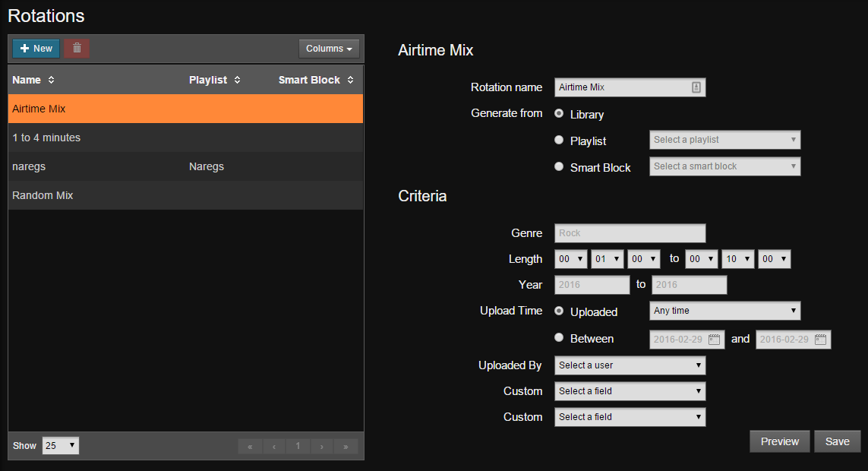Click the sort arrows beside Smart Block column
Viewport: 868px width, 471px height.
pyautogui.click(x=350, y=80)
